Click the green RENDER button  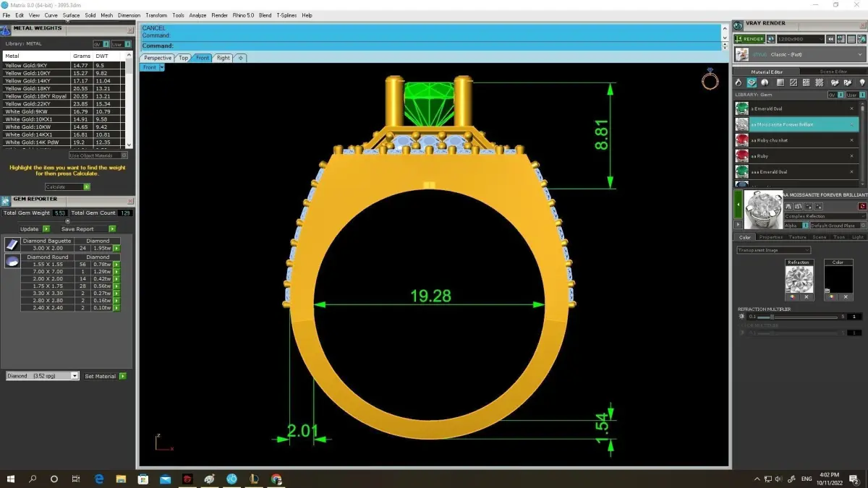coord(749,39)
